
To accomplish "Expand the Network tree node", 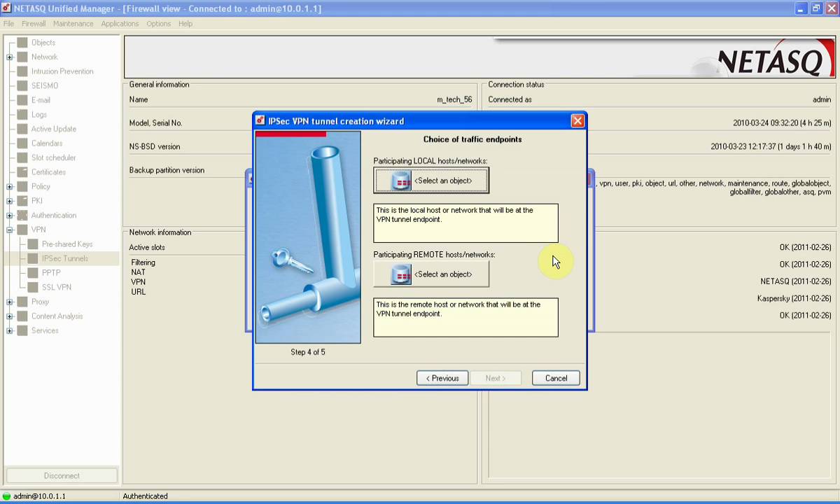I will tap(10, 57).
